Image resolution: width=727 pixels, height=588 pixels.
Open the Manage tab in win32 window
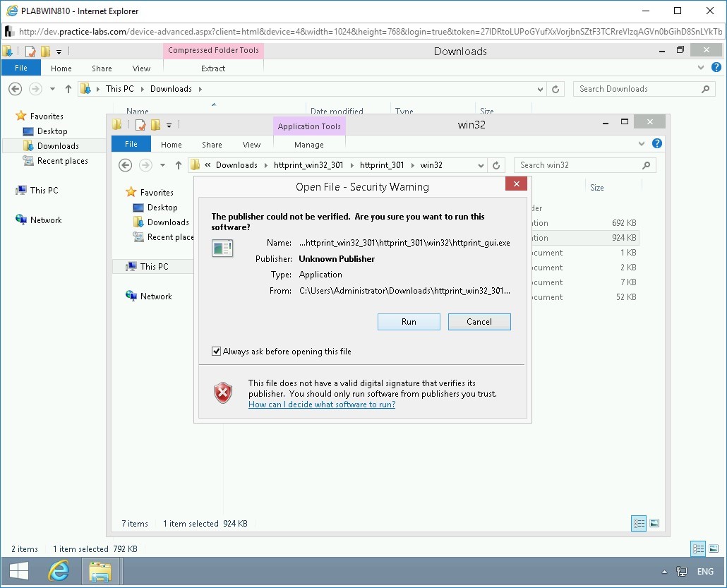pos(309,145)
